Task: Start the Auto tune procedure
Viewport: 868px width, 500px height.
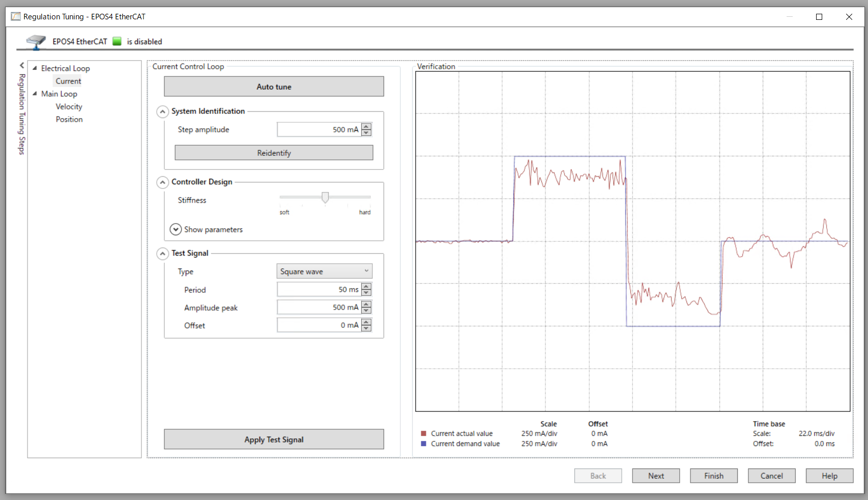Action: [x=274, y=87]
